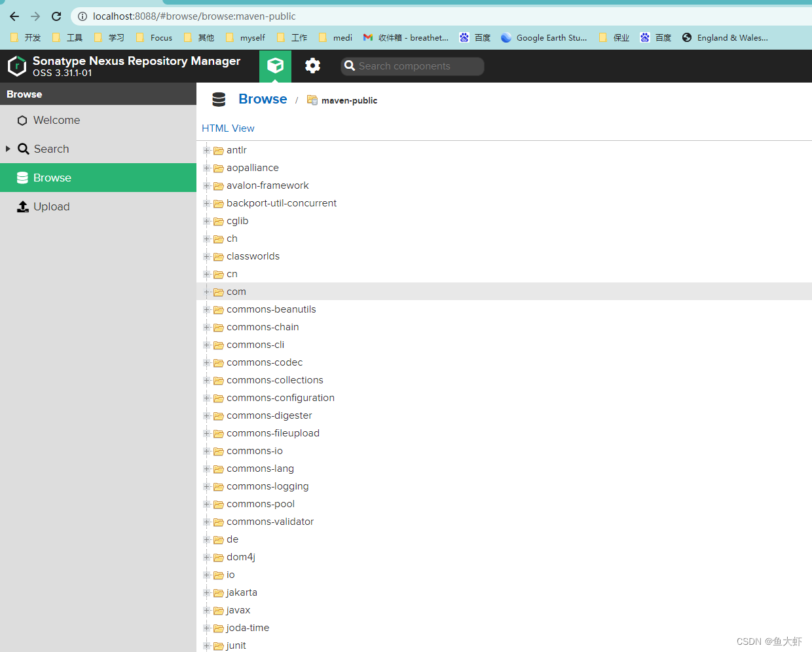Viewport: 812px width, 652px height.
Task: Open the 学习 bookmark folder
Action: 109,38
